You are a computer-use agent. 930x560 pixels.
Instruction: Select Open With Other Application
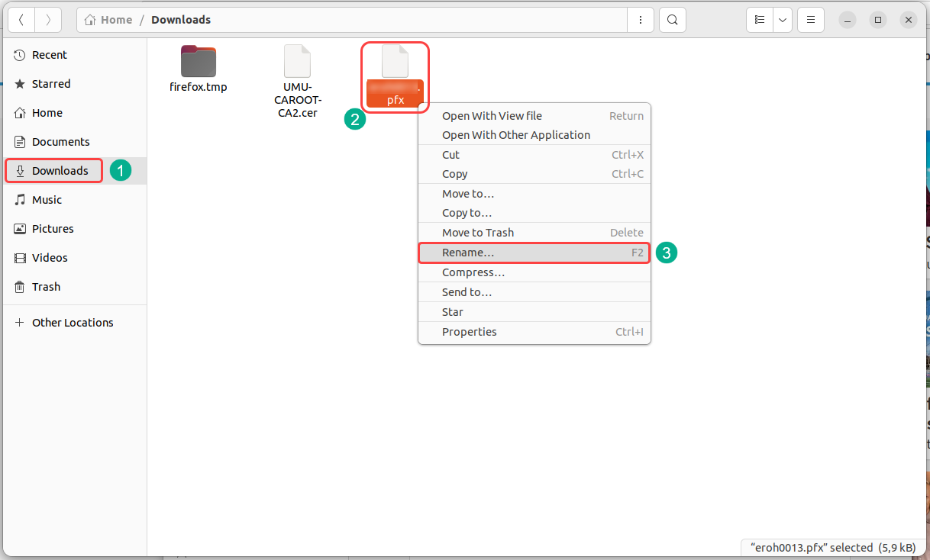pos(516,135)
